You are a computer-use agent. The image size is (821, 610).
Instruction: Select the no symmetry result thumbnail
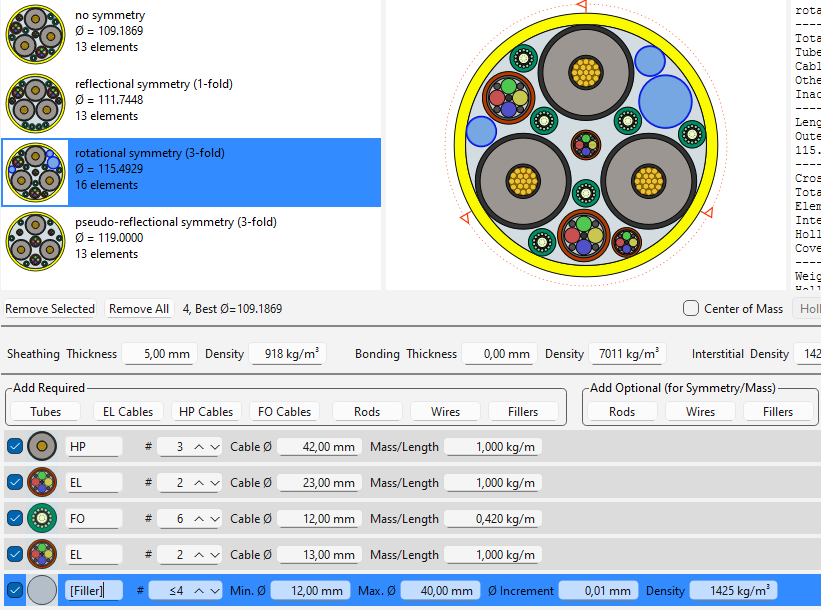point(35,35)
